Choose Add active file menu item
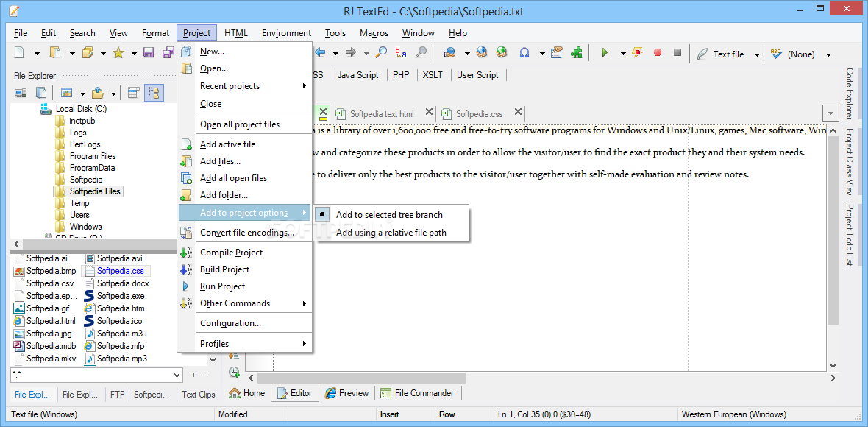Viewport: 868px width, 427px height. (227, 144)
